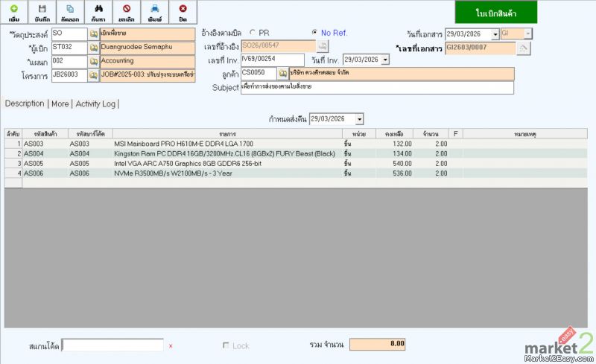Image resolution: width=596 pixels, height=364 pixels.
Task: Select the PR reference radio button
Action: pos(253,33)
